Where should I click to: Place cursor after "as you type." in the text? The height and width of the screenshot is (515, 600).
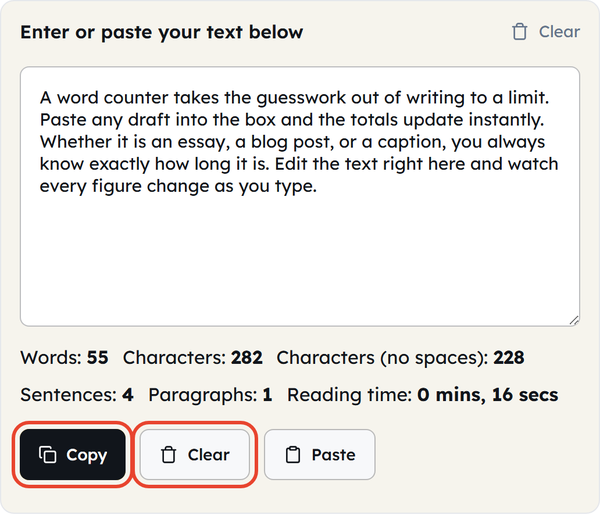coord(318,186)
